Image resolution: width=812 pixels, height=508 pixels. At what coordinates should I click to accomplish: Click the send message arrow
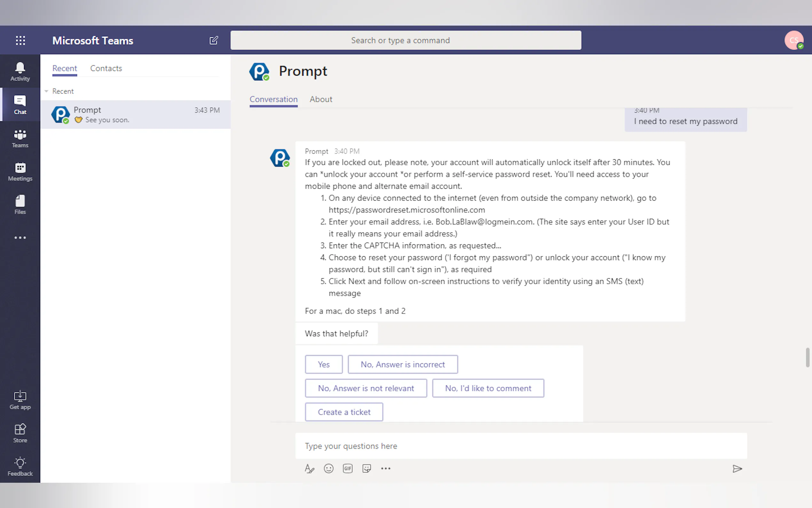coord(737,468)
